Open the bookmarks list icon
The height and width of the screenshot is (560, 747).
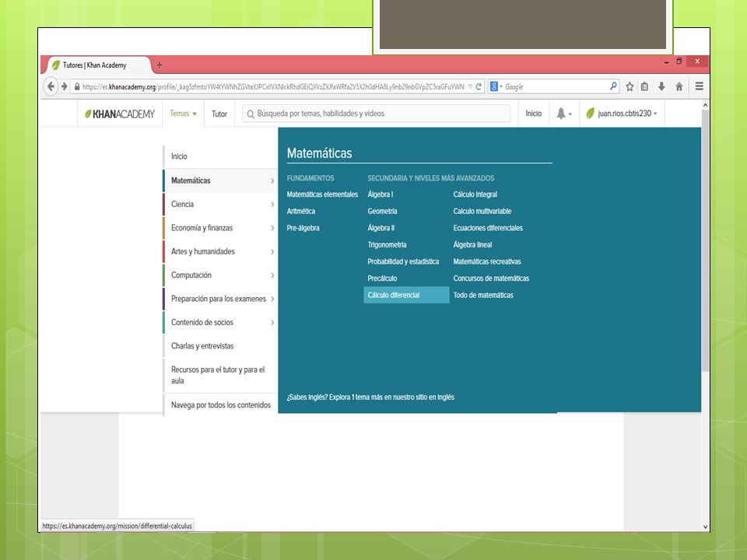[644, 86]
